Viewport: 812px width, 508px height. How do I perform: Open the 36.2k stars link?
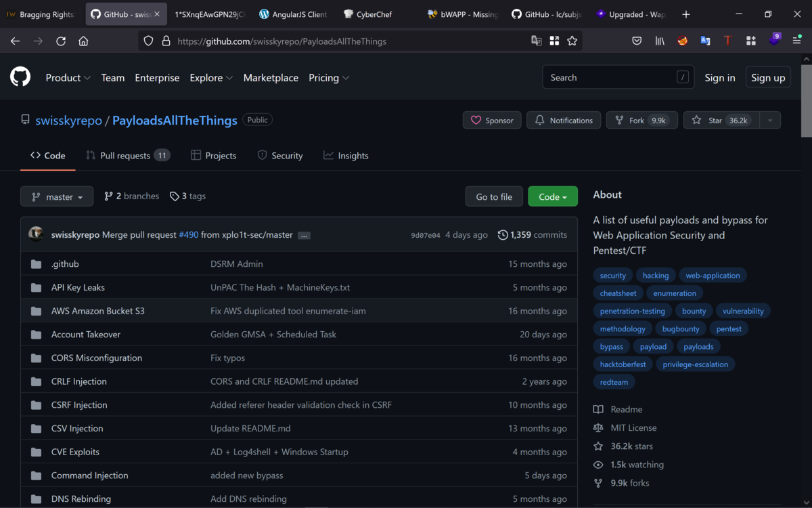[x=623, y=446]
